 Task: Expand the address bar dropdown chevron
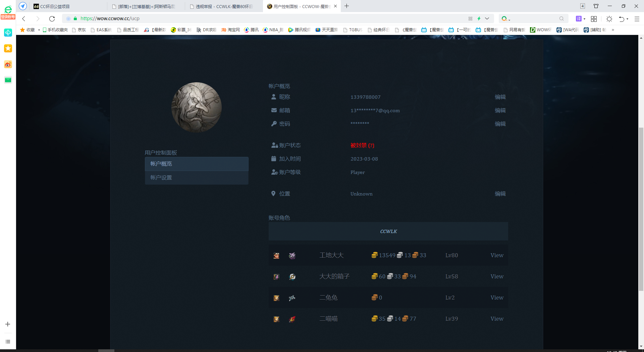pos(488,18)
